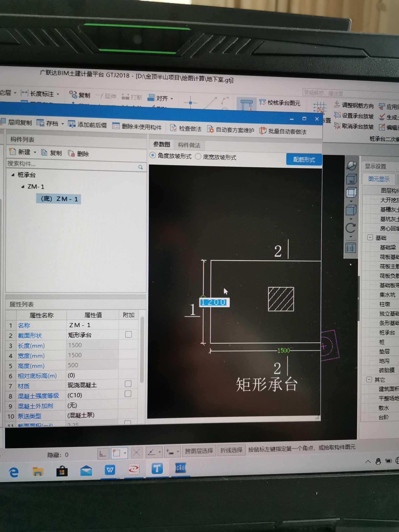
Task: Open the 存档 dropdown arrow
Action: point(63,124)
